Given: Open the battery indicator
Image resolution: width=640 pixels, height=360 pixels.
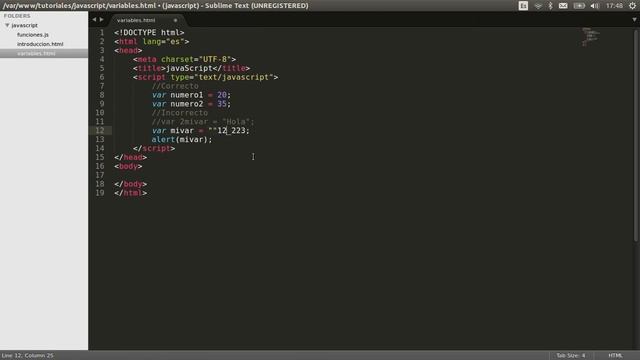Looking at the screenshot, I should (579, 6).
